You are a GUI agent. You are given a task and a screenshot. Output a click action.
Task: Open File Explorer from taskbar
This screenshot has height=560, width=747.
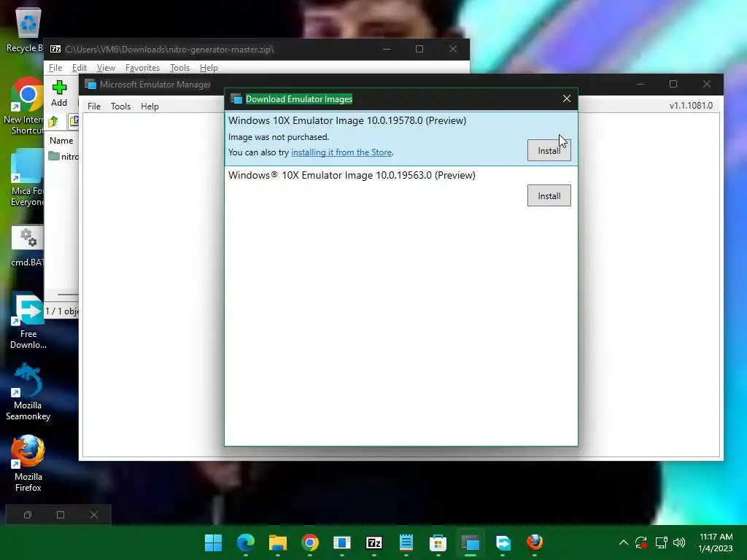click(278, 542)
